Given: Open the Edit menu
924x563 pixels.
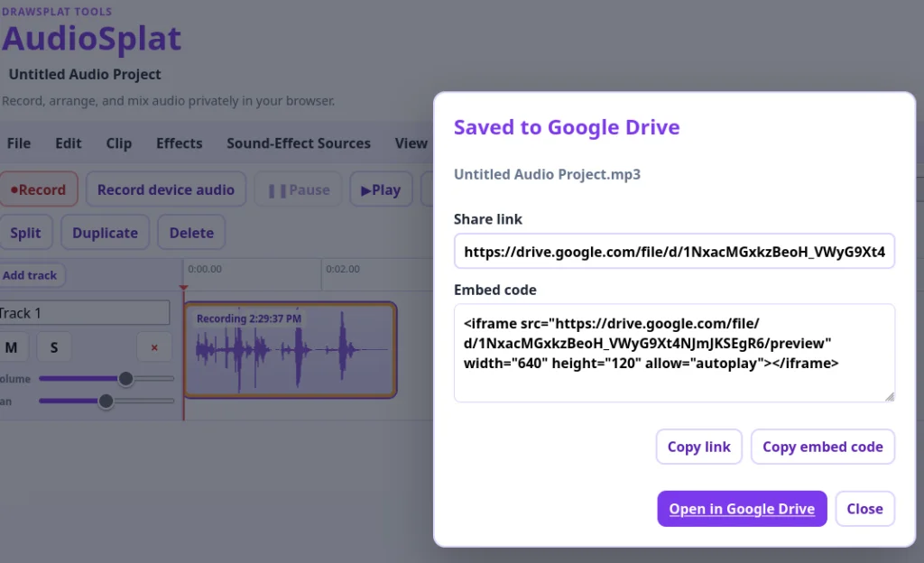Looking at the screenshot, I should point(69,143).
